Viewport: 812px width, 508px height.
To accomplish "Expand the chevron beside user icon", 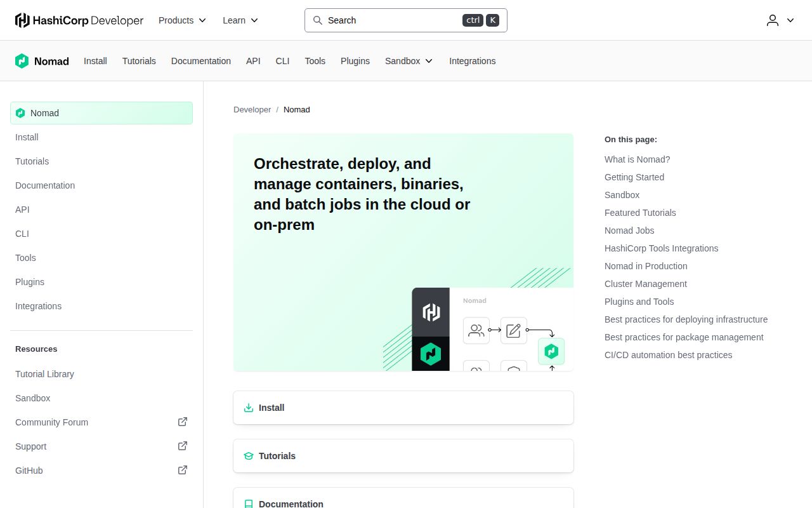I will point(790,20).
